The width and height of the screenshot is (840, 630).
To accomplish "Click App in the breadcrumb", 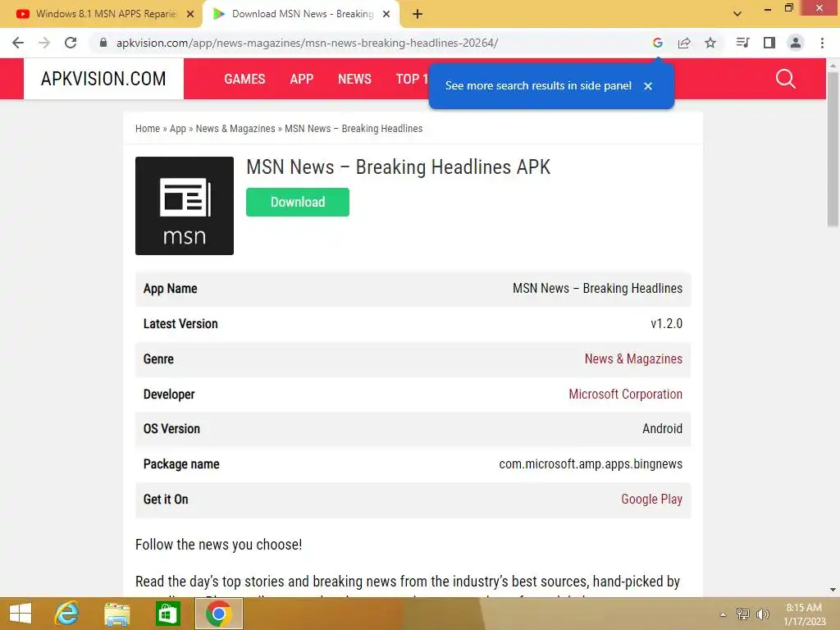I will 178,129.
